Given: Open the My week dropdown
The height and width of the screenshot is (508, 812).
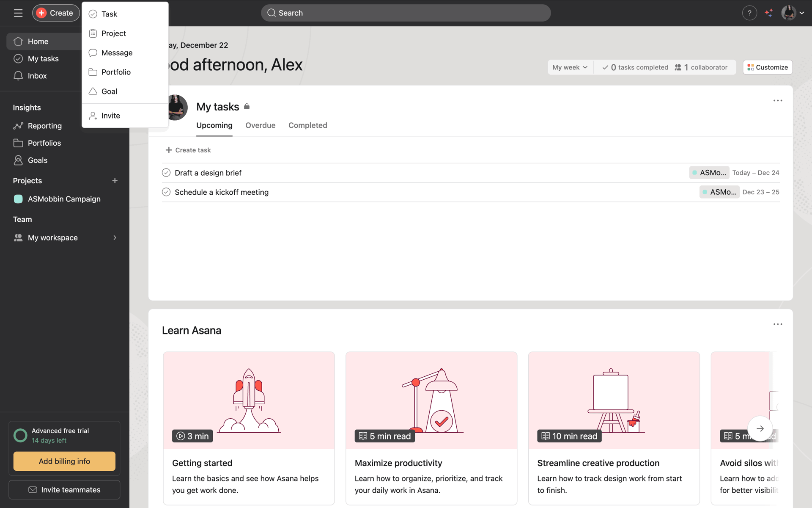Looking at the screenshot, I should pos(570,67).
